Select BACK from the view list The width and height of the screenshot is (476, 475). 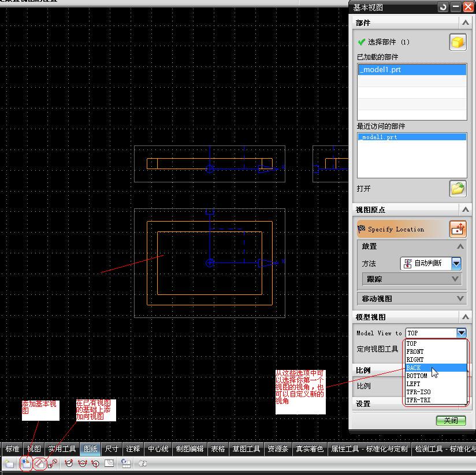[x=436, y=368]
